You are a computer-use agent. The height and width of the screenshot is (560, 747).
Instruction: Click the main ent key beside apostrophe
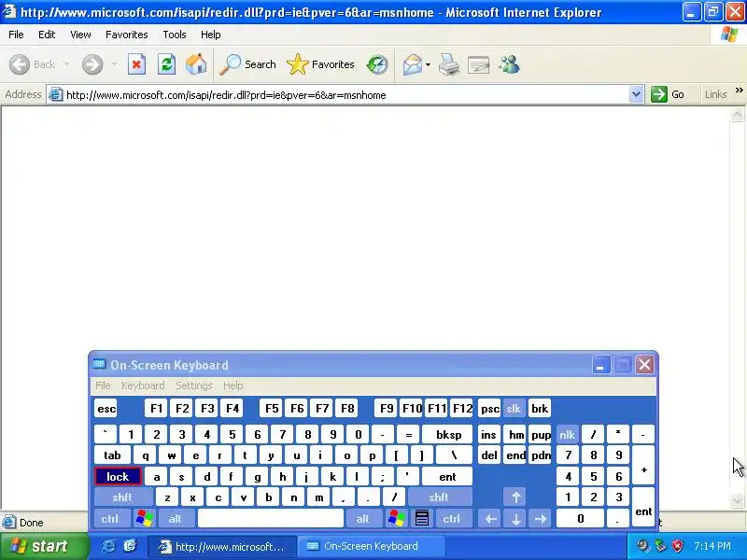(x=447, y=476)
